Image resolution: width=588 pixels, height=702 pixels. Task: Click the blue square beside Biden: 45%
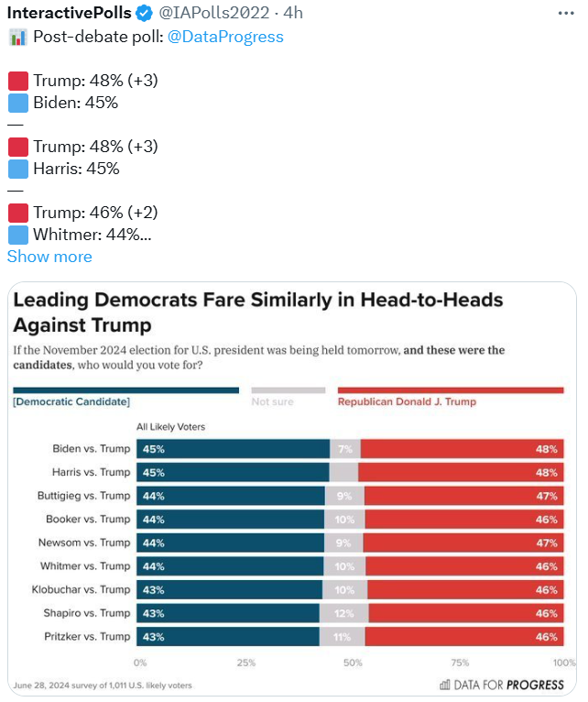(17, 103)
